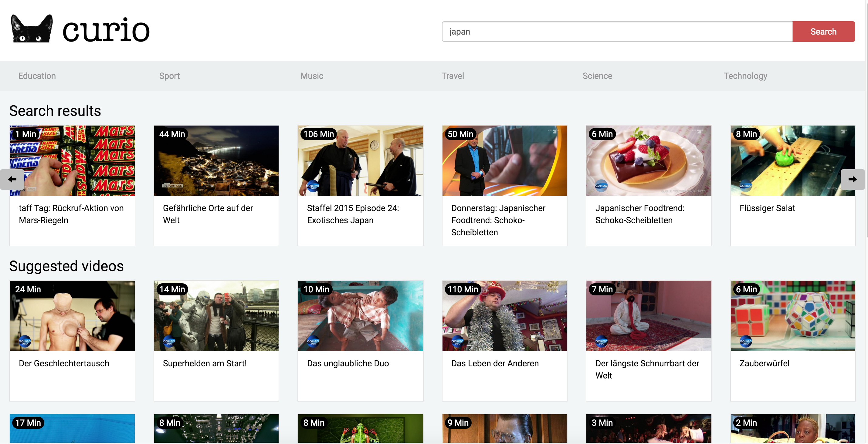
Task: Open the Education category
Action: pyautogui.click(x=37, y=76)
